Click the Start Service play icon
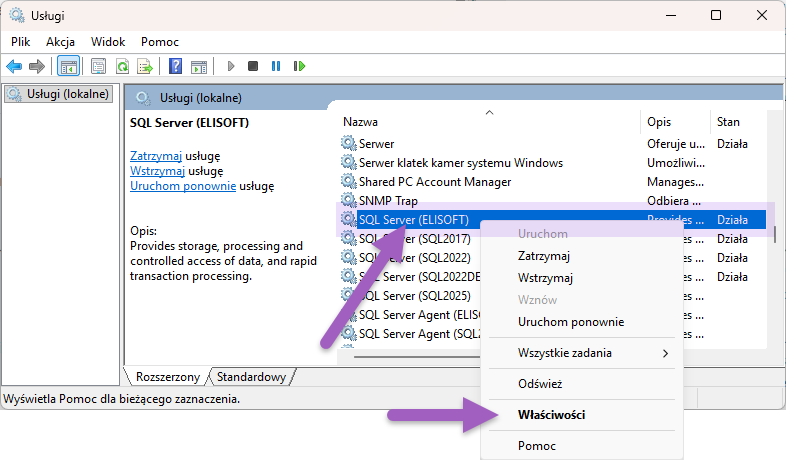 click(x=231, y=66)
